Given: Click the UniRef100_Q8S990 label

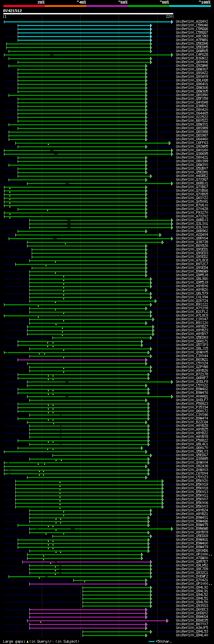Looking at the screenshot, I should [x=192, y=95].
